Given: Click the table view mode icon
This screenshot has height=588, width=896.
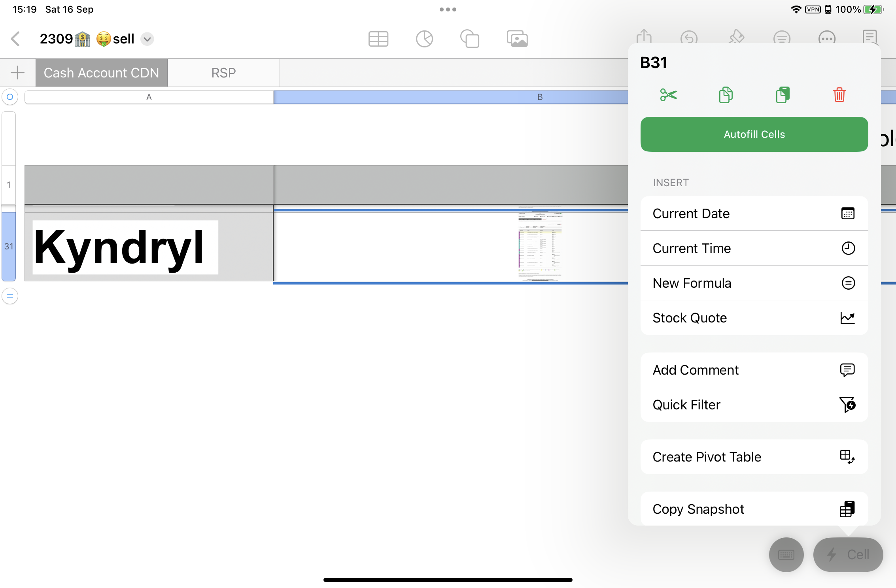Looking at the screenshot, I should (x=379, y=40).
